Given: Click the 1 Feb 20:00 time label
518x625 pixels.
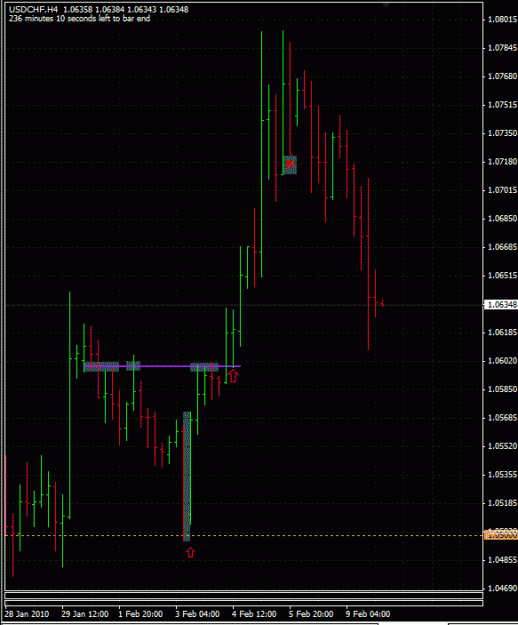Looking at the screenshot, I should click(x=141, y=614).
